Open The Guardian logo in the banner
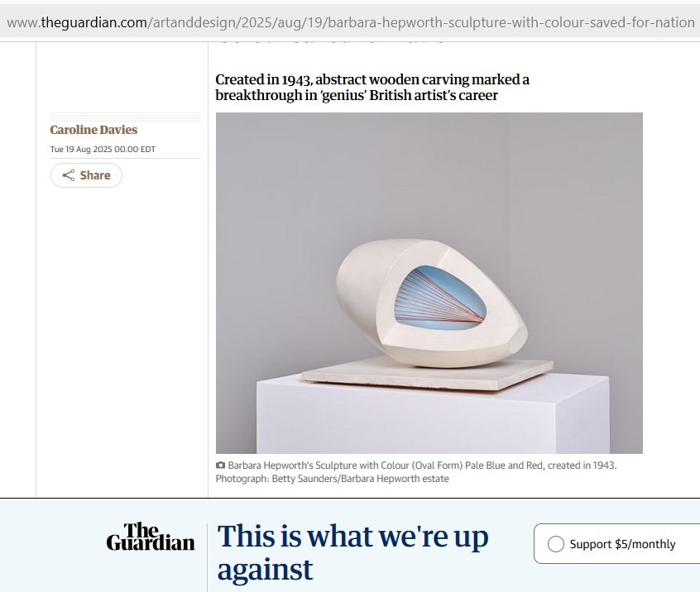 point(151,537)
